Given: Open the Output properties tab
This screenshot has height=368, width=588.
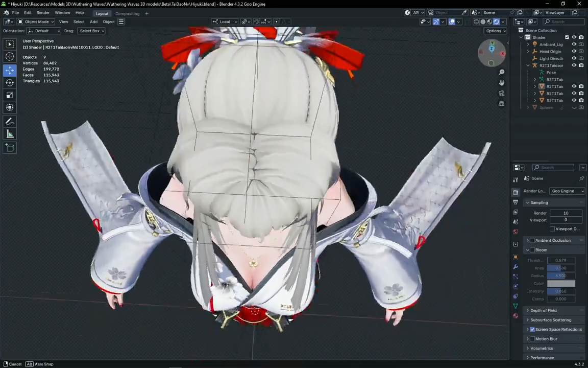Looking at the screenshot, I should [x=516, y=202].
